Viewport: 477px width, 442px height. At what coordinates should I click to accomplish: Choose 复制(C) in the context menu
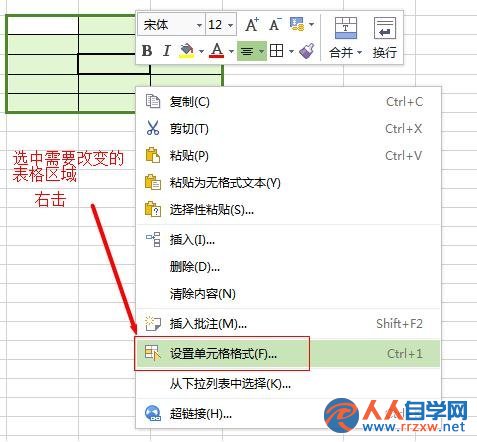click(x=288, y=102)
